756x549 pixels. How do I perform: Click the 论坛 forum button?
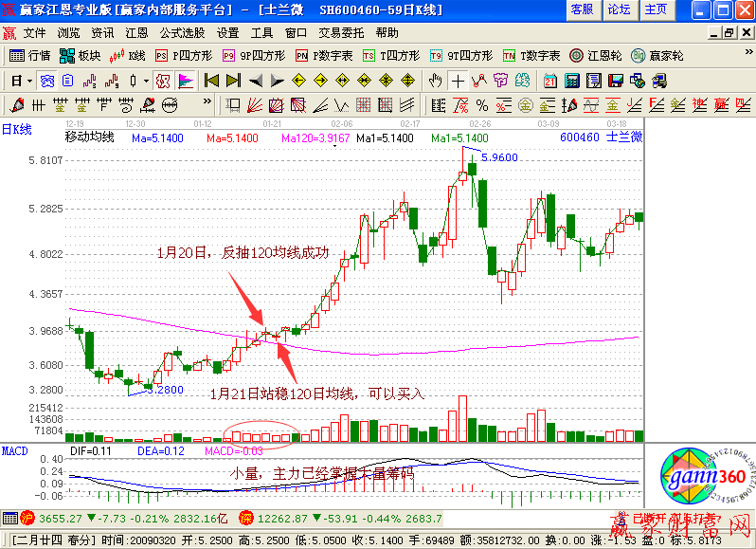point(619,9)
